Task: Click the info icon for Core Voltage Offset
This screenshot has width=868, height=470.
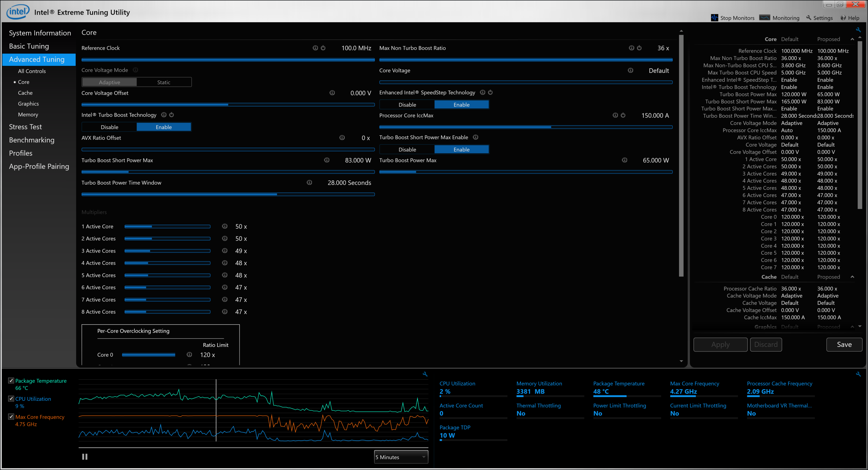Action: tap(332, 93)
